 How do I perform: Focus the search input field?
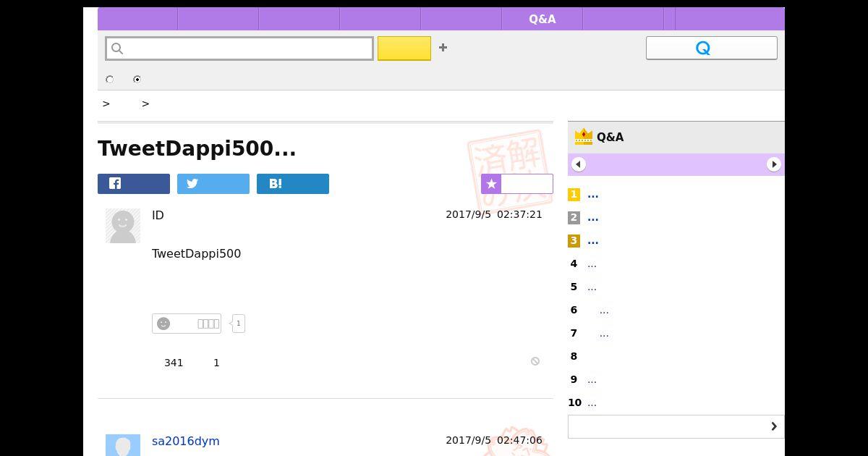pyautogui.click(x=239, y=48)
